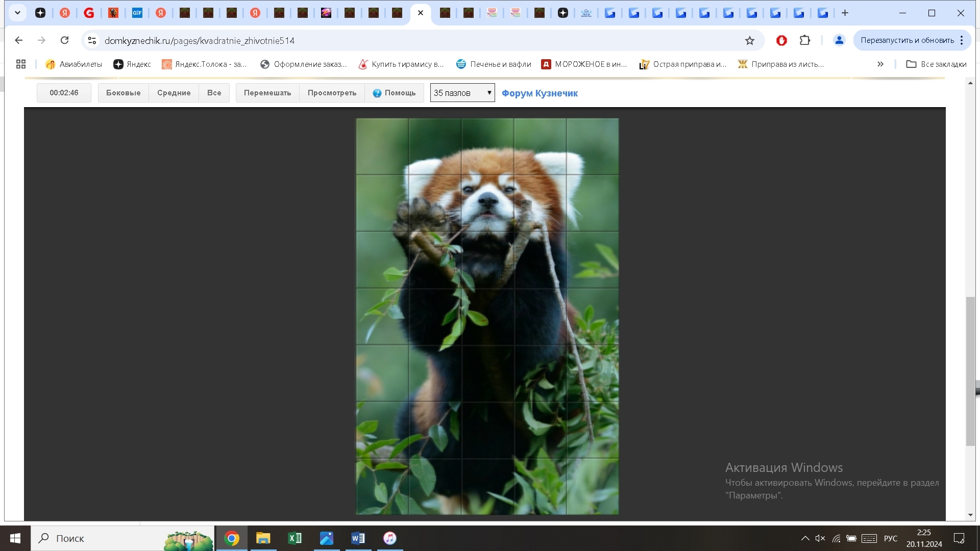Go forward to the next page

(42, 40)
